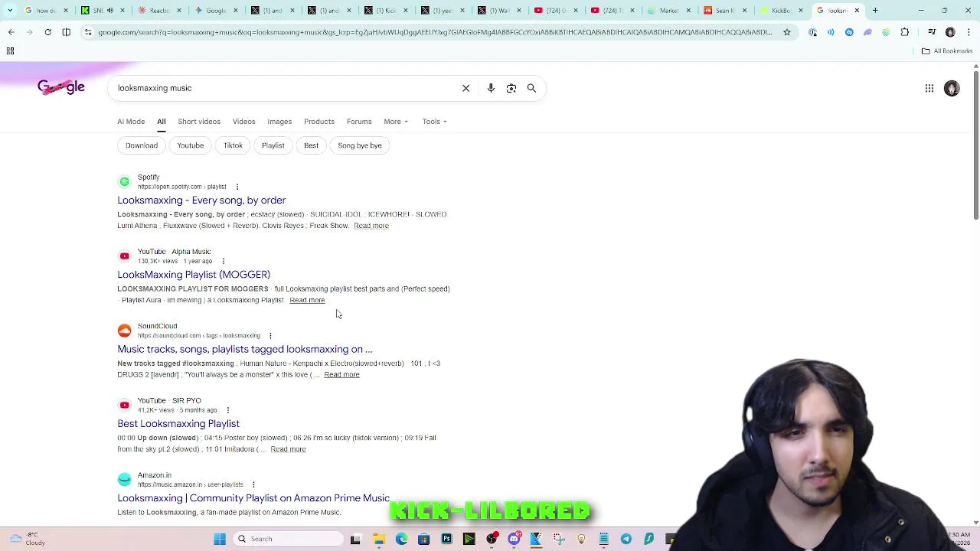
Task: Open the Google account profile avatar
Action: pyautogui.click(x=952, y=88)
